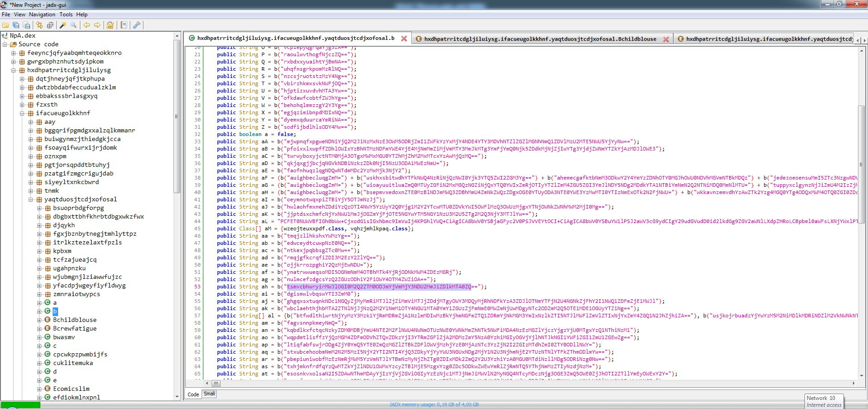The image size is (868, 409).
Task: Switch to the Code view tab
Action: point(193,394)
